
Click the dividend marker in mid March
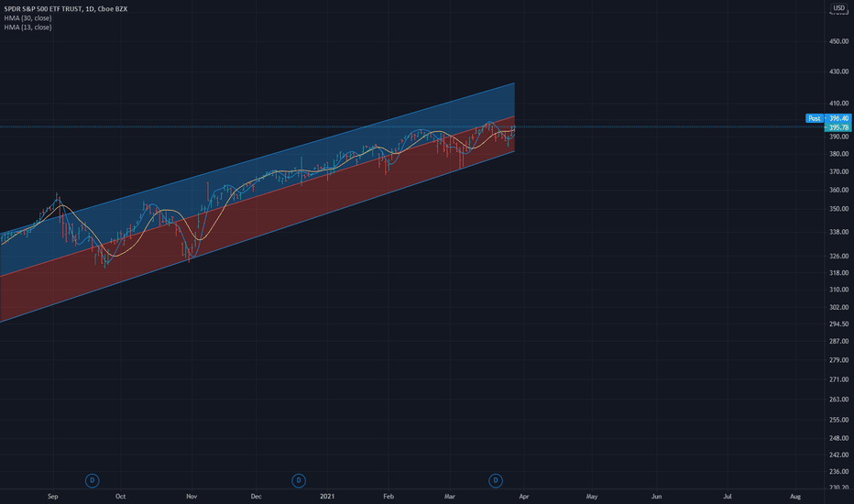click(496, 480)
